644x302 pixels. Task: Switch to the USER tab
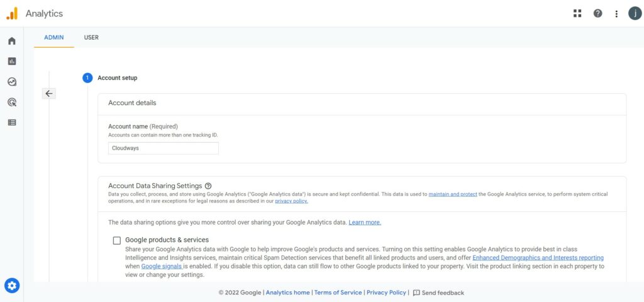coord(91,37)
